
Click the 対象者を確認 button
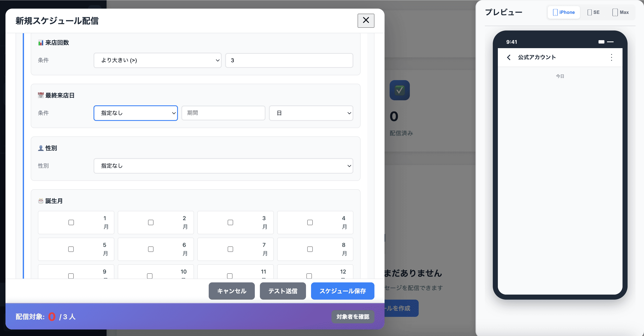pos(353,317)
